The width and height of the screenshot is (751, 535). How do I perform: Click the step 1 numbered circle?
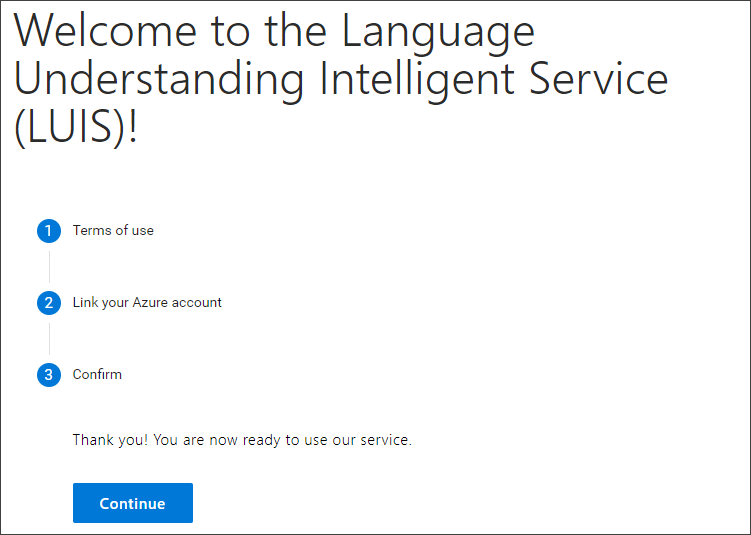(x=49, y=231)
